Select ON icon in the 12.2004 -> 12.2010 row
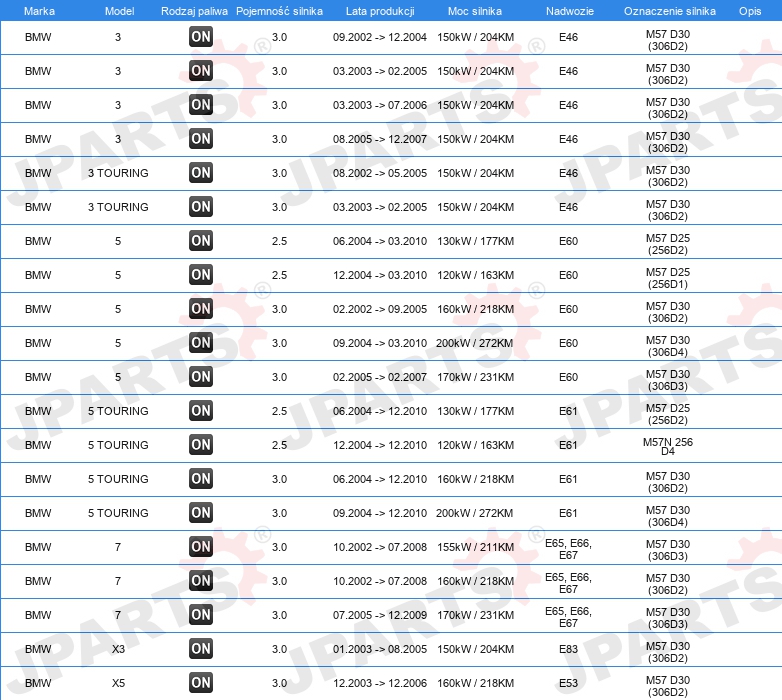Screen dimensions: 782x700 coord(201,445)
